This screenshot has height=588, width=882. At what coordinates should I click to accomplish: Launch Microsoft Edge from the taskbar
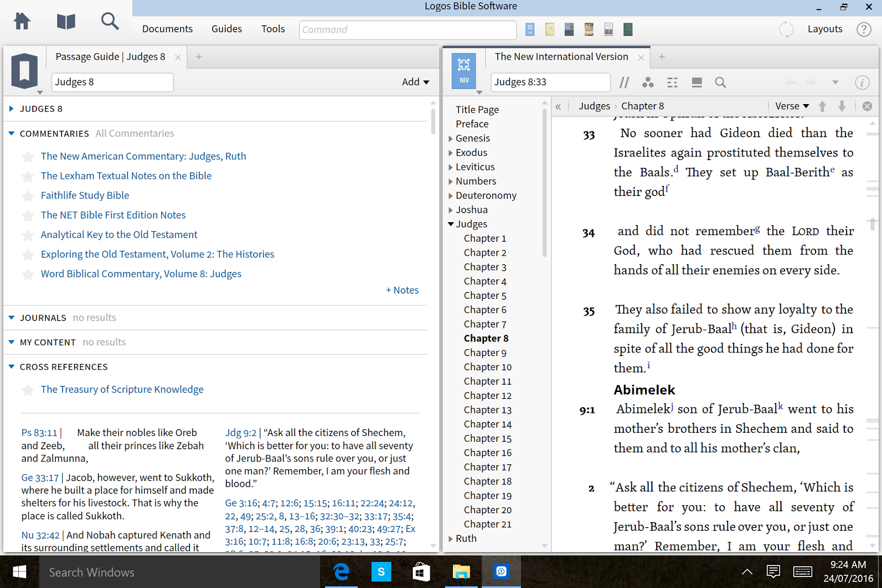coord(341,572)
